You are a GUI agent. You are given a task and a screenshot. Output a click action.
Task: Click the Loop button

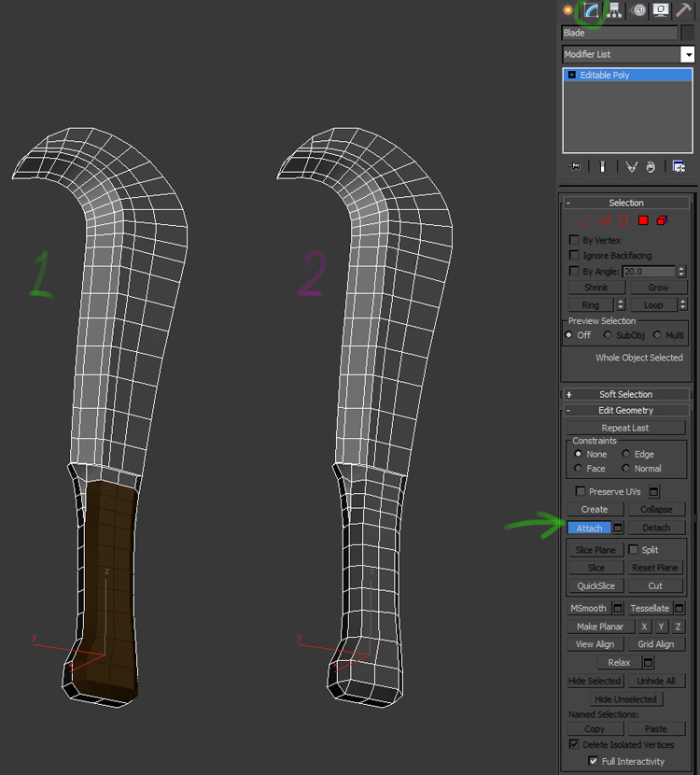[x=653, y=305]
